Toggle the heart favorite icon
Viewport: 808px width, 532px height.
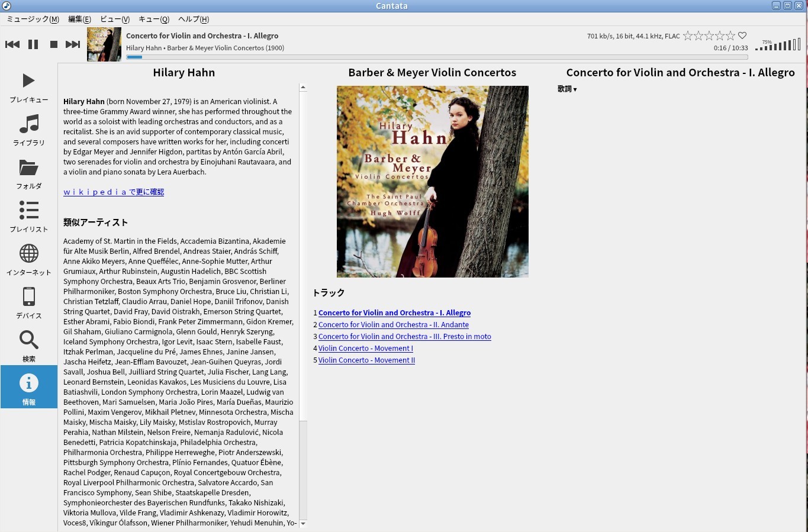tap(742, 36)
